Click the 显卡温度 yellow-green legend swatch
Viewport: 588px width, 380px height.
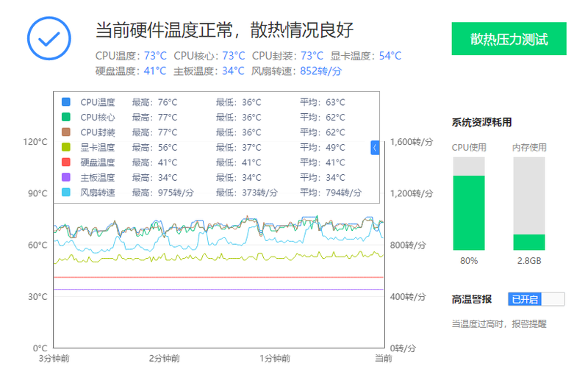click(x=65, y=147)
